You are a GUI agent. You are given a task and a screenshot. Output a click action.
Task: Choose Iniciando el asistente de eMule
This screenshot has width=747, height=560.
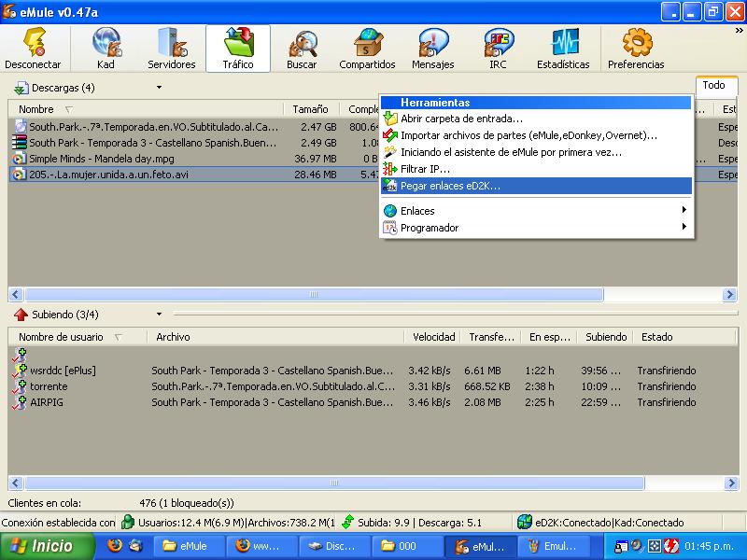click(536, 152)
